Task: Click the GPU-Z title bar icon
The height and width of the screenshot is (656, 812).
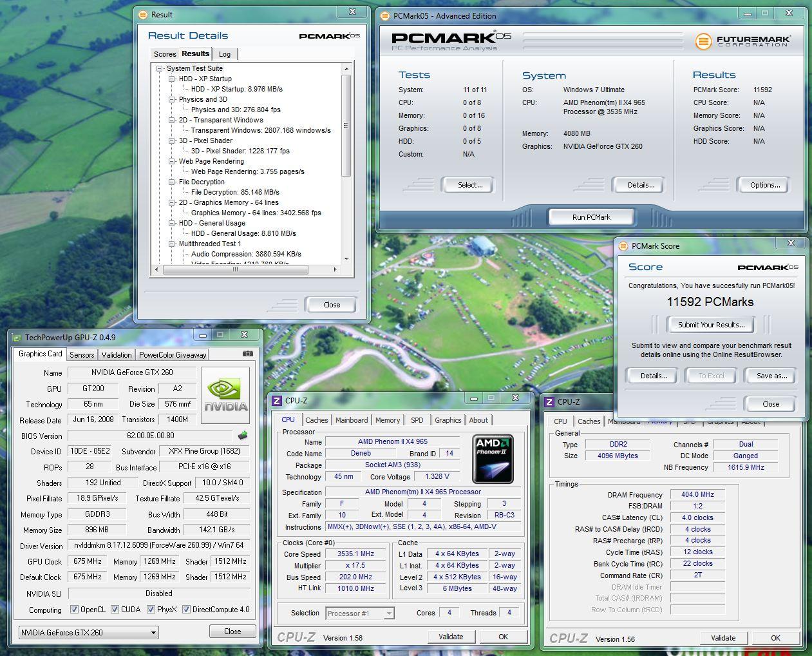Action: [17, 337]
